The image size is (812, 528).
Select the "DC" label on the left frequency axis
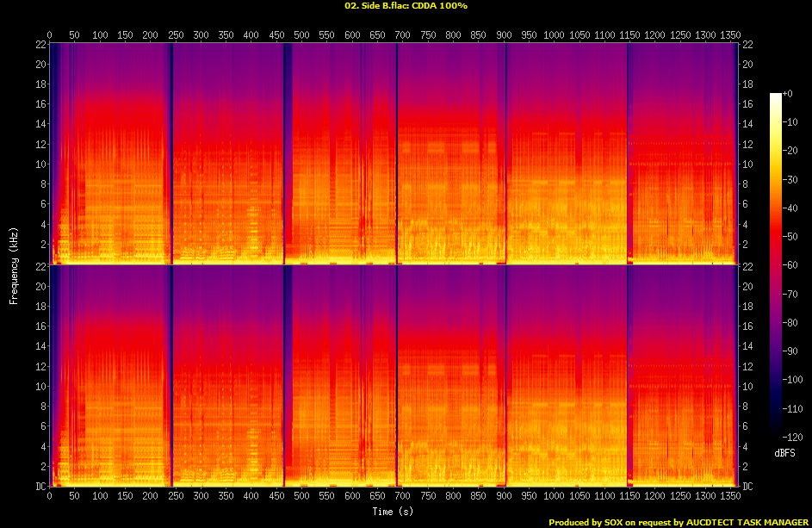tap(39, 487)
